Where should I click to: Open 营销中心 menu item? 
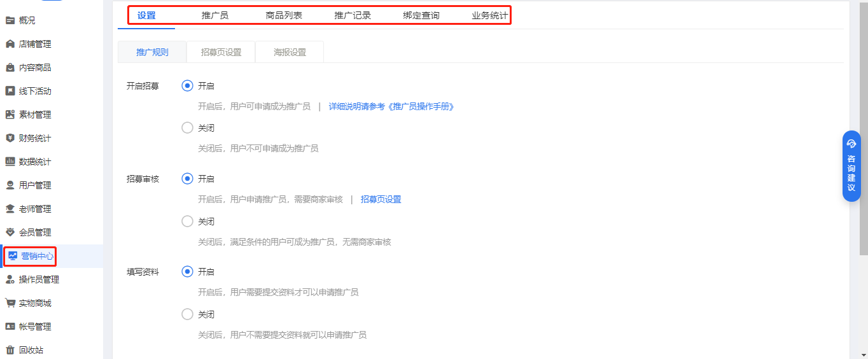coord(52,256)
